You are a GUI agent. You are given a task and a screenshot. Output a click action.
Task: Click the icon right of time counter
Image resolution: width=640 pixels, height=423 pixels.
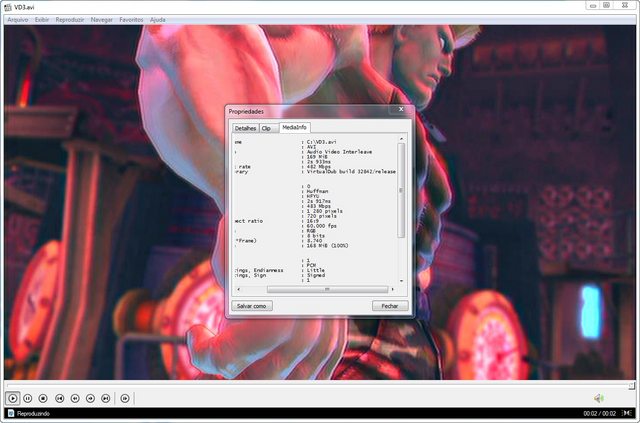(627, 414)
